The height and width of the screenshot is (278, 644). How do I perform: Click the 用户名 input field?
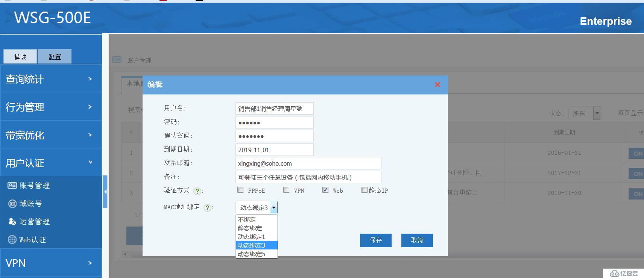tap(274, 109)
